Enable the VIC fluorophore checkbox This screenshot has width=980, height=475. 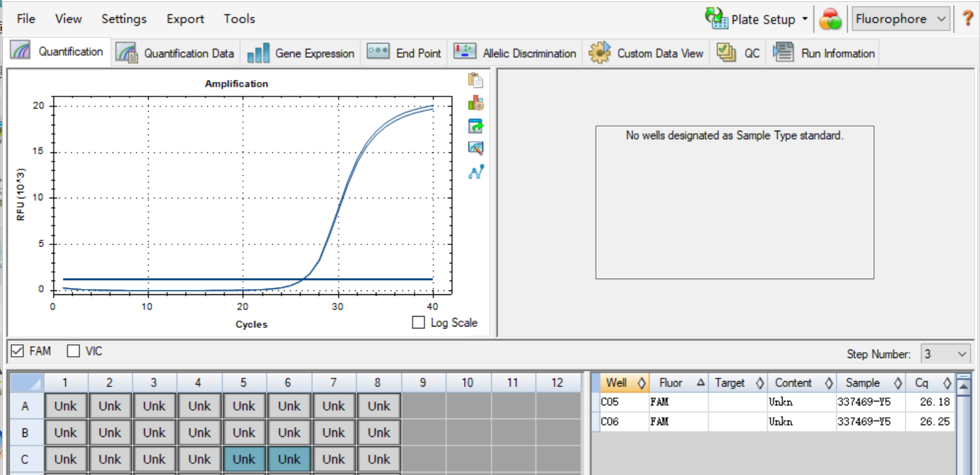tap(74, 351)
